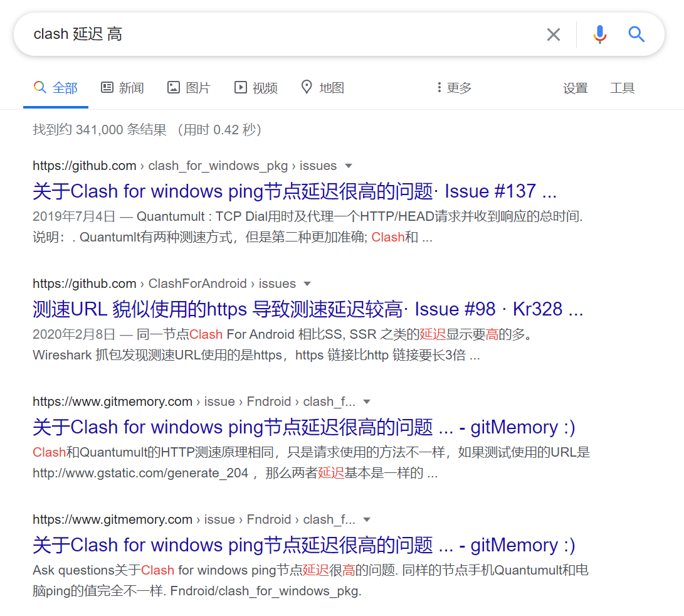Click the video icon beside 视频
684x616 pixels.
[x=240, y=87]
